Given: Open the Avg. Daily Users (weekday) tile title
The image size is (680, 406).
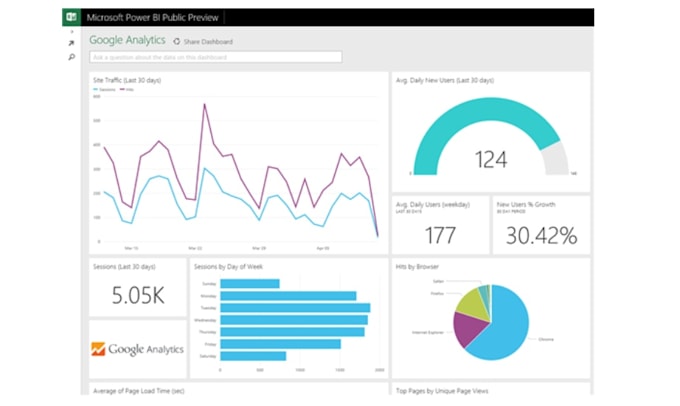Looking at the screenshot, I should click(433, 204).
